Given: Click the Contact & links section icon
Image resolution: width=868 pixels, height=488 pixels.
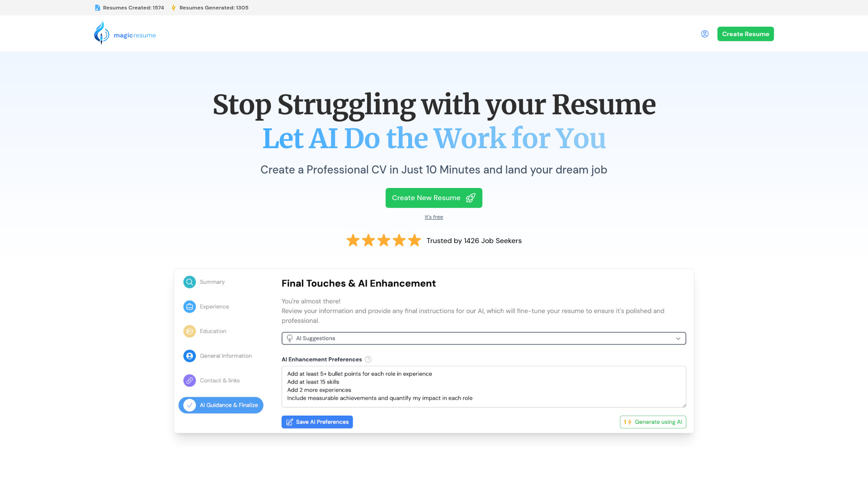Looking at the screenshot, I should 189,380.
